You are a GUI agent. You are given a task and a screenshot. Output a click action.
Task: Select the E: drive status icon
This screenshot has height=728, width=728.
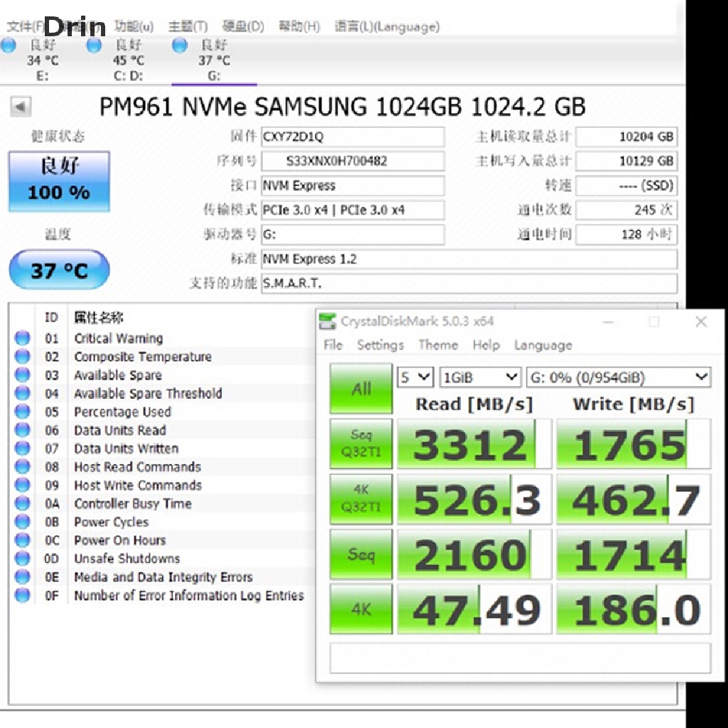tap(9, 45)
